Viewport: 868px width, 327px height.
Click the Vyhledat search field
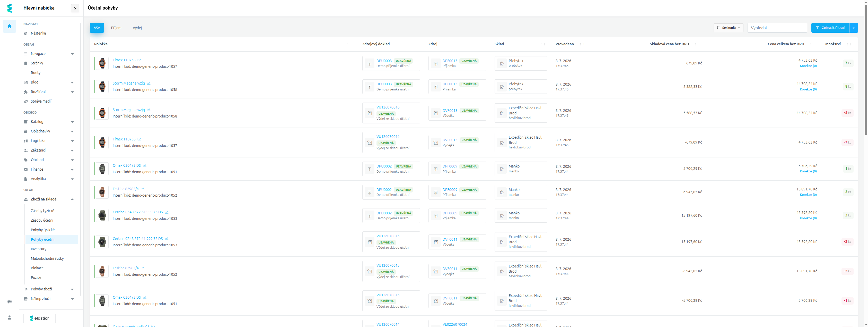777,28
